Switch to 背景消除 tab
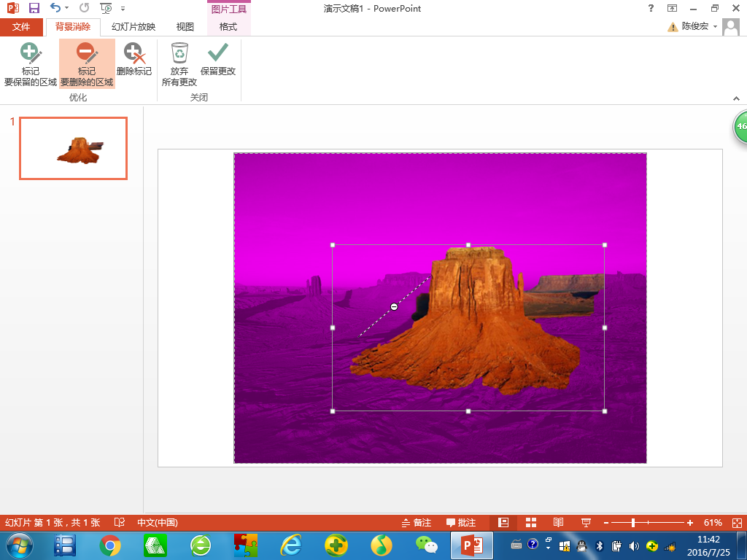 click(x=73, y=27)
